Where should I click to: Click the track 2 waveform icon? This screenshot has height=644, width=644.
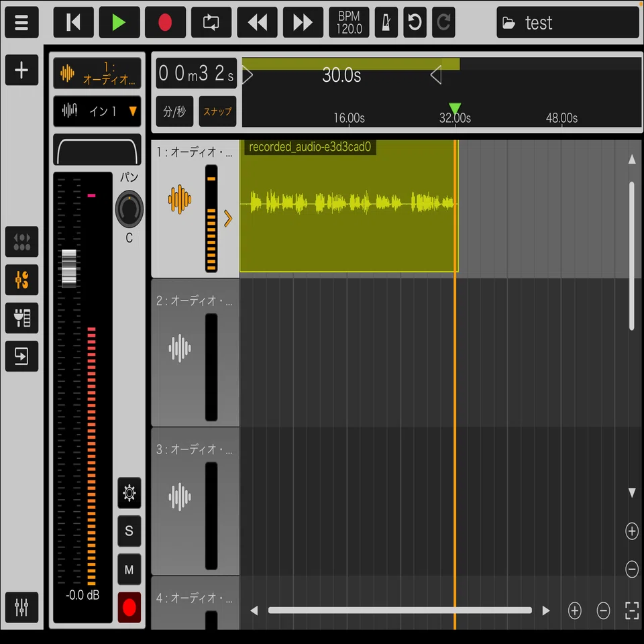pos(180,348)
